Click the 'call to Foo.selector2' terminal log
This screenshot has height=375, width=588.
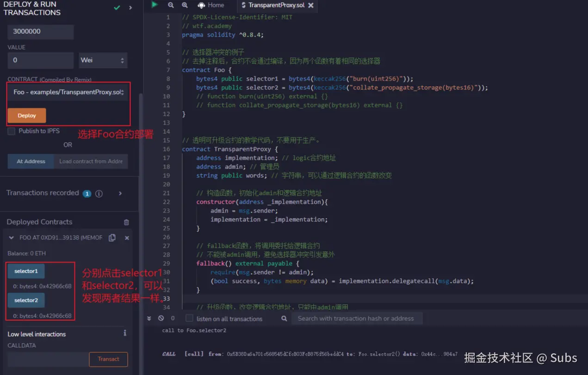[x=194, y=331]
